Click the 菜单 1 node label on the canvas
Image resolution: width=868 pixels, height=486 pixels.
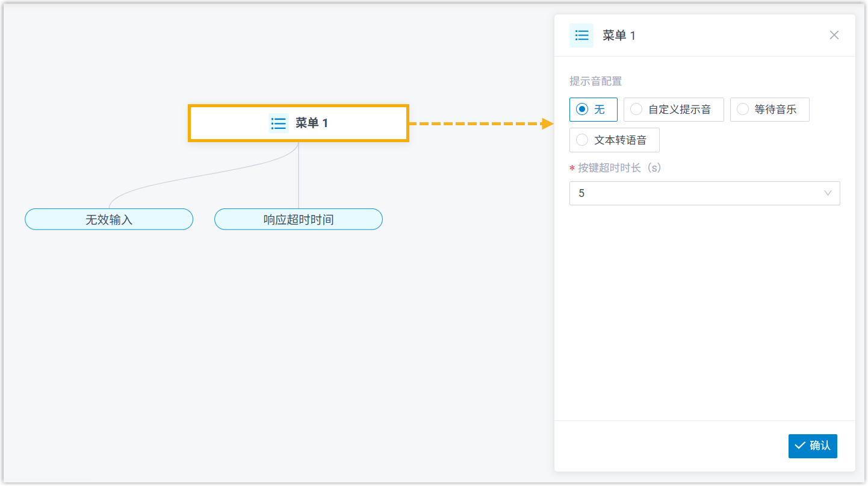pos(311,123)
